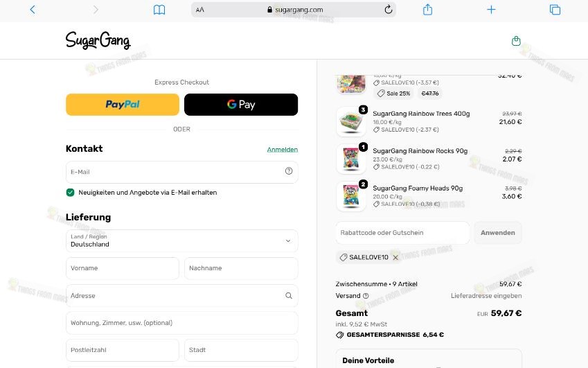Open the Safari share sheet icon
The width and height of the screenshot is (588, 368).
pyautogui.click(x=427, y=10)
